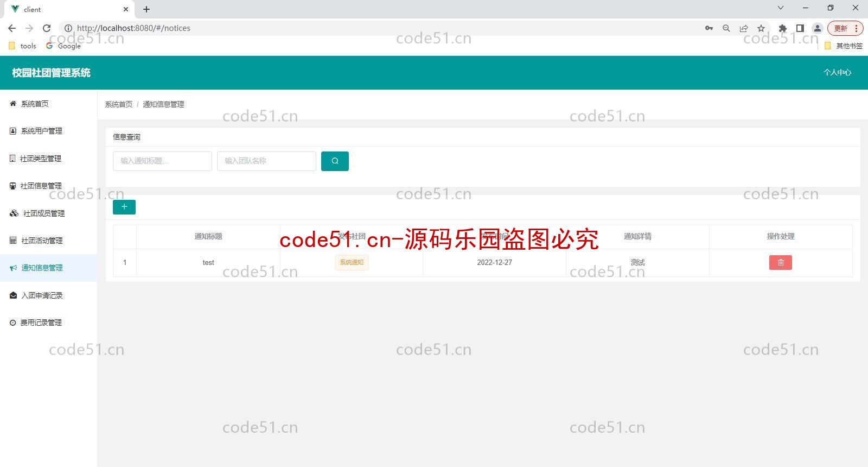Click the browser forward arrow
This screenshot has width=868, height=467.
tap(29, 28)
